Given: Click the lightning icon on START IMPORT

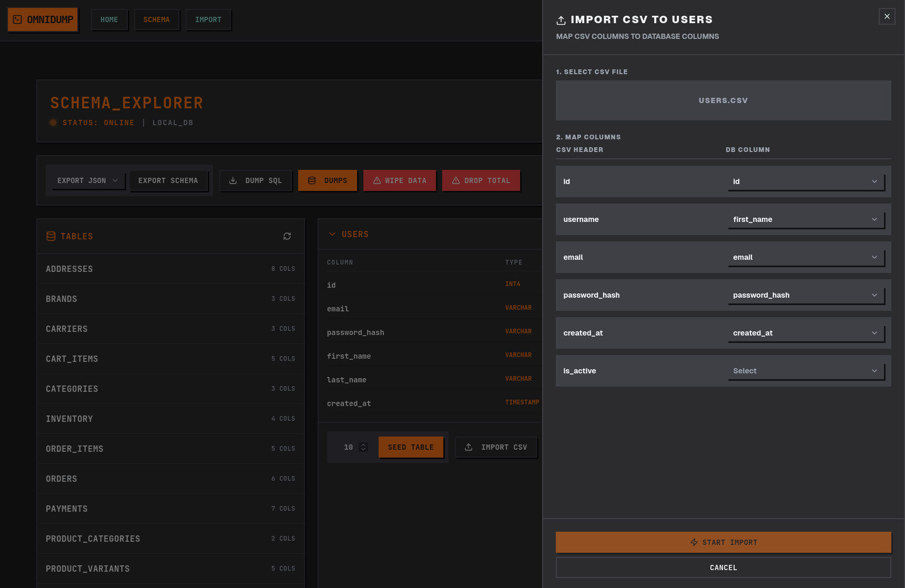Looking at the screenshot, I should click(694, 542).
